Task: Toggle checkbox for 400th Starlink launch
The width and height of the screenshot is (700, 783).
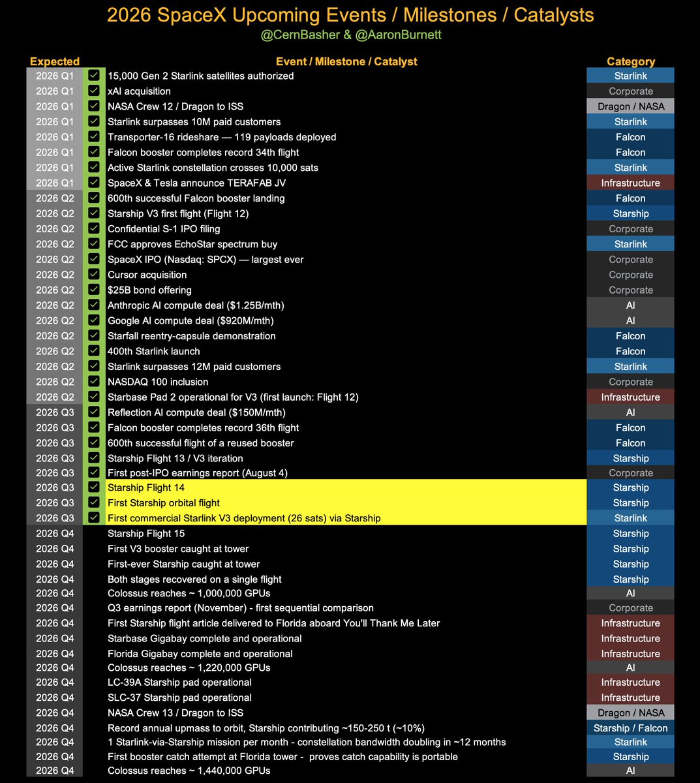Action: pos(94,351)
